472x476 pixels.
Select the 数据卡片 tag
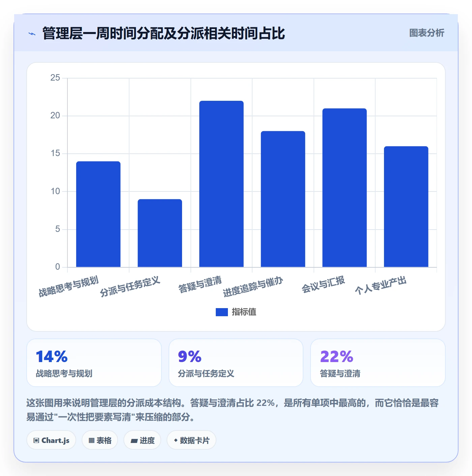(191, 440)
